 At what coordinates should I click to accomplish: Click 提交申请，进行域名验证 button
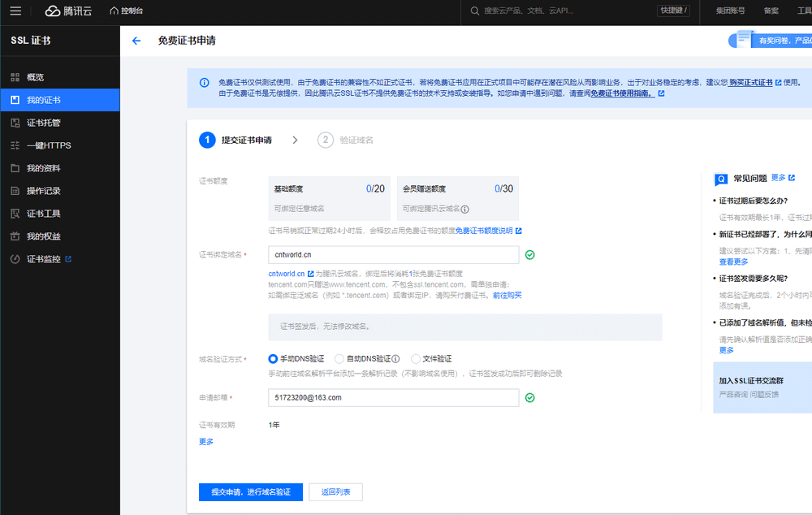pyautogui.click(x=251, y=492)
